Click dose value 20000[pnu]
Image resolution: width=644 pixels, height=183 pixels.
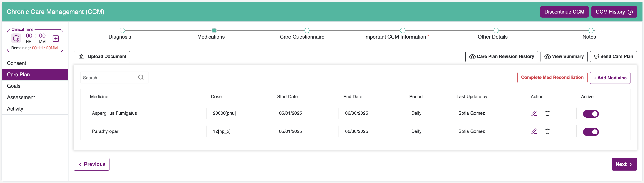[224, 113]
